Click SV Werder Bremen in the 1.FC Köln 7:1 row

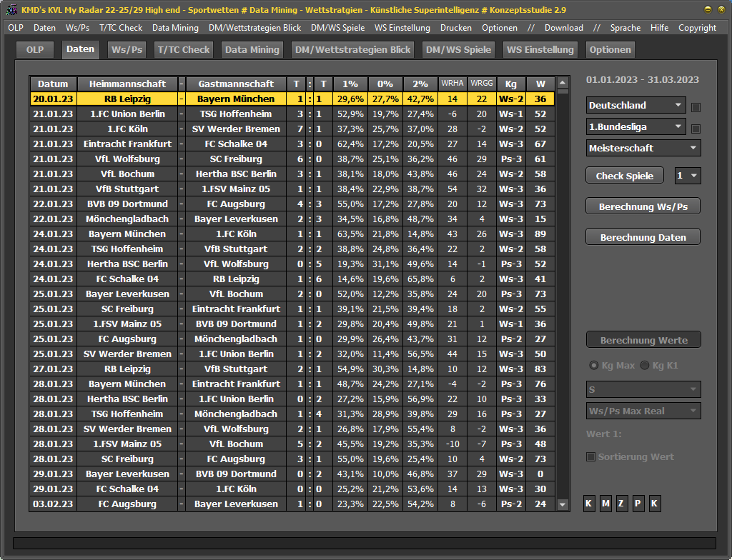(x=236, y=129)
